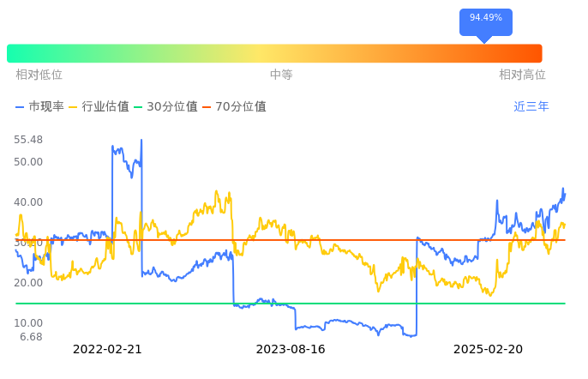Click the 94.49% percentile marker bubble

486,18
